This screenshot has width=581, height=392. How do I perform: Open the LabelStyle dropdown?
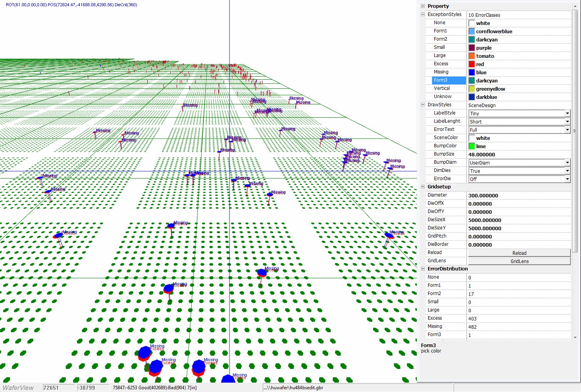click(x=567, y=113)
